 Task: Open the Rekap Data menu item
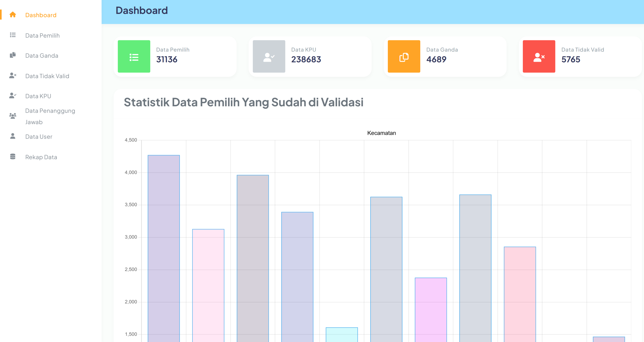41,157
